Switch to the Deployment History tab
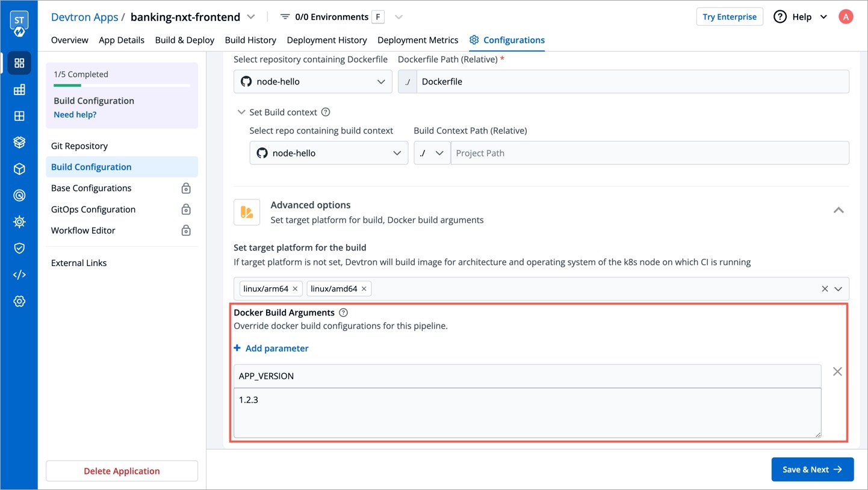The width and height of the screenshot is (868, 490). (x=327, y=40)
